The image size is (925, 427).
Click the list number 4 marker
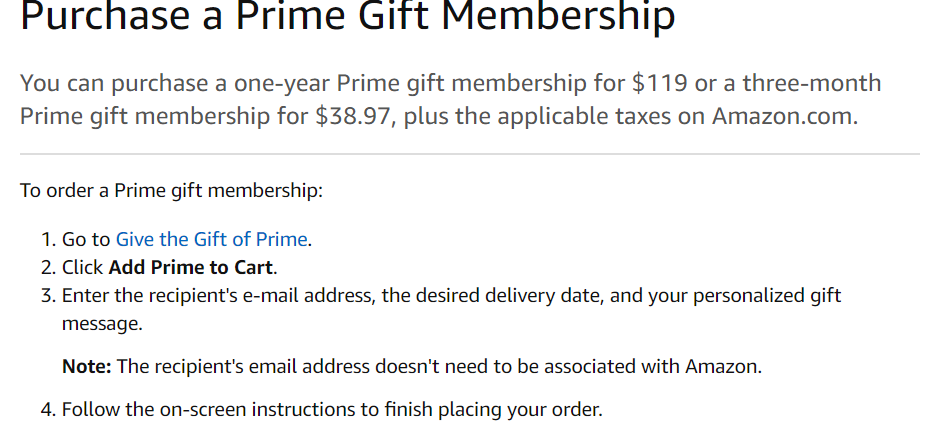point(48,409)
